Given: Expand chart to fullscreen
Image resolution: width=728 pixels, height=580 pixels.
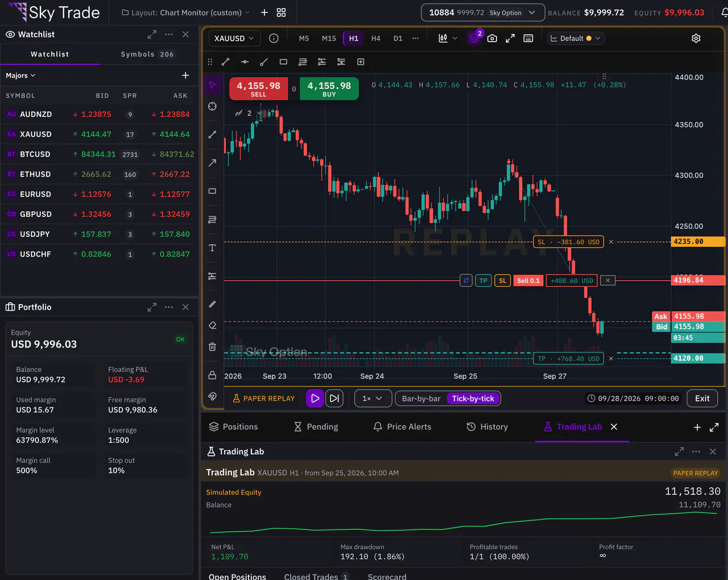Looking at the screenshot, I should pyautogui.click(x=510, y=38).
